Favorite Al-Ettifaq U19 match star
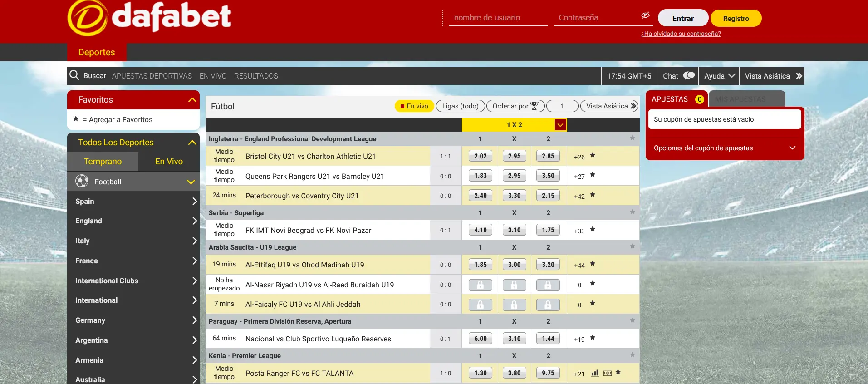Image resolution: width=868 pixels, height=384 pixels. coord(593,264)
